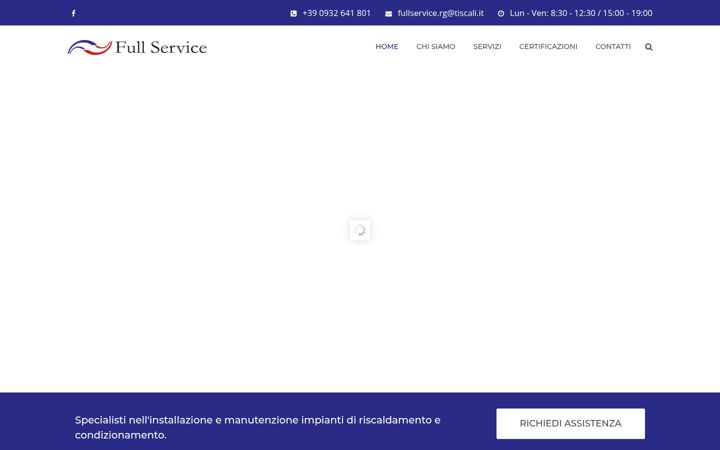Call the number +39 0932 641 801

(337, 13)
